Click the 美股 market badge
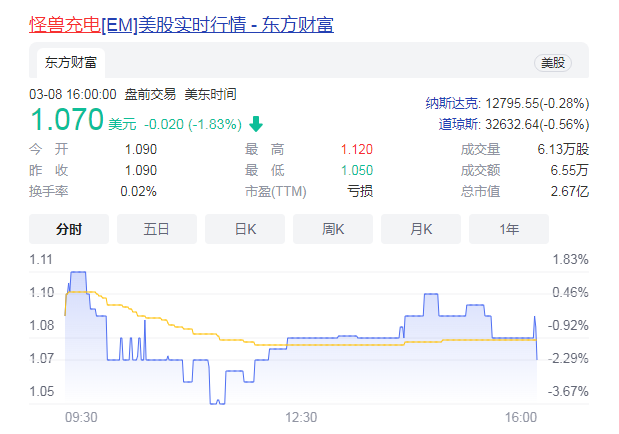 tap(553, 63)
